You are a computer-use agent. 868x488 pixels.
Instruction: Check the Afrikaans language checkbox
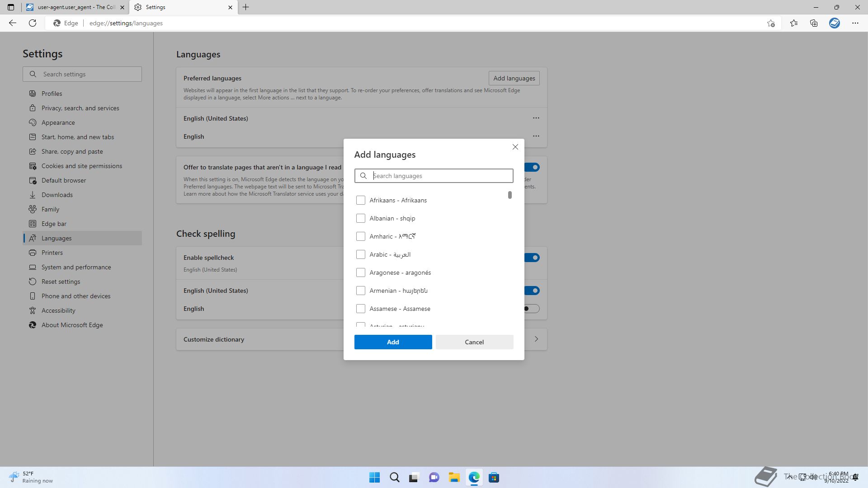click(x=360, y=200)
